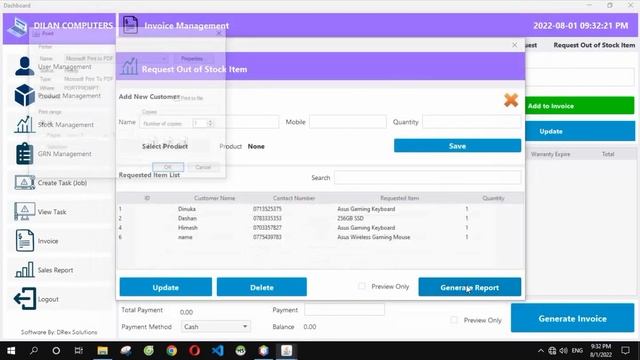640x360 pixels.
Task: Open User Management from the sidebar
Action: point(60,67)
